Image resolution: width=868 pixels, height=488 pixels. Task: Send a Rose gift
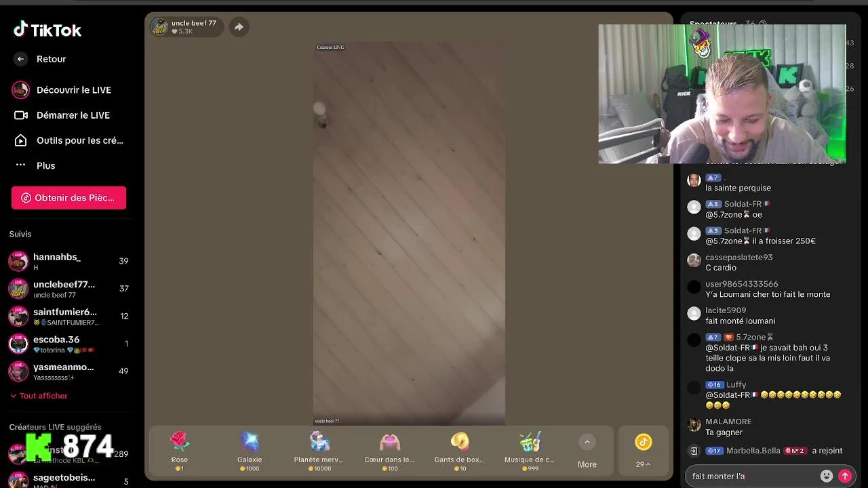(180, 451)
